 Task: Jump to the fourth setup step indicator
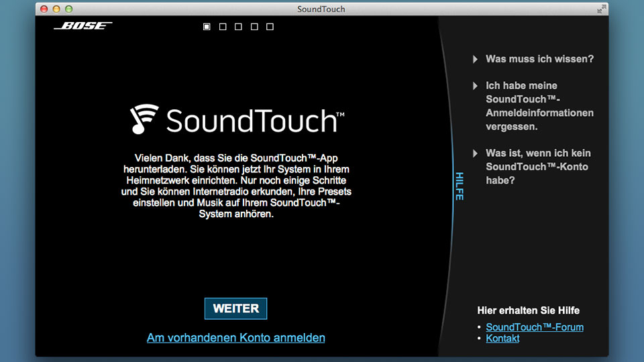coord(254,27)
